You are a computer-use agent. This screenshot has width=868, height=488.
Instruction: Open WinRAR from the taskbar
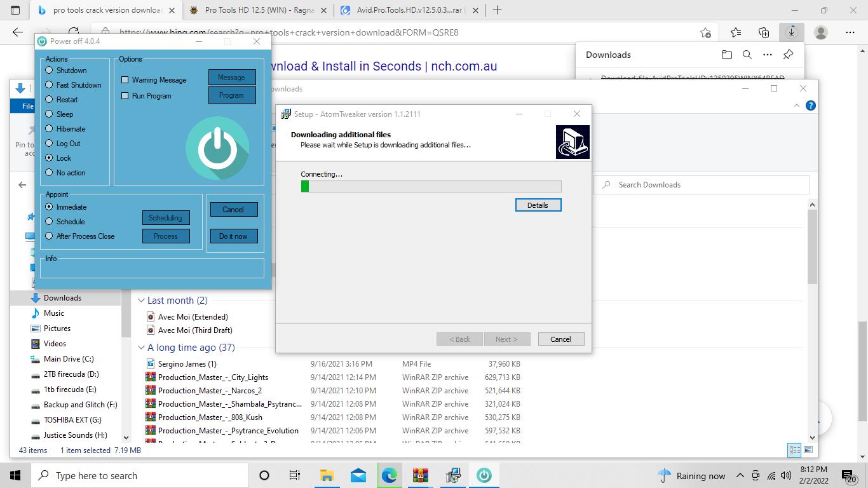pos(420,475)
